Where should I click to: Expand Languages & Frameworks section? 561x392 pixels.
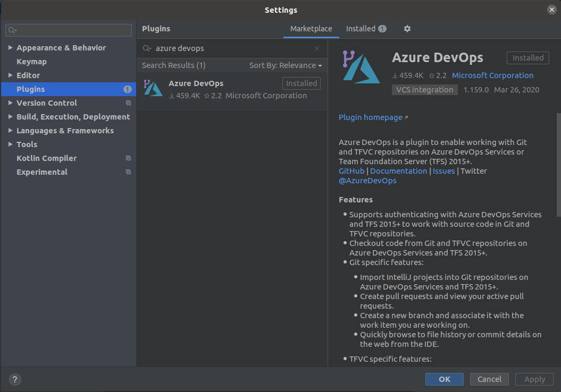coord(11,131)
